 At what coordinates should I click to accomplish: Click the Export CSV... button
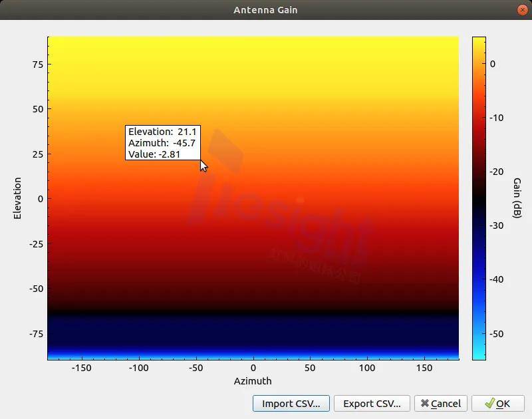[372, 404]
